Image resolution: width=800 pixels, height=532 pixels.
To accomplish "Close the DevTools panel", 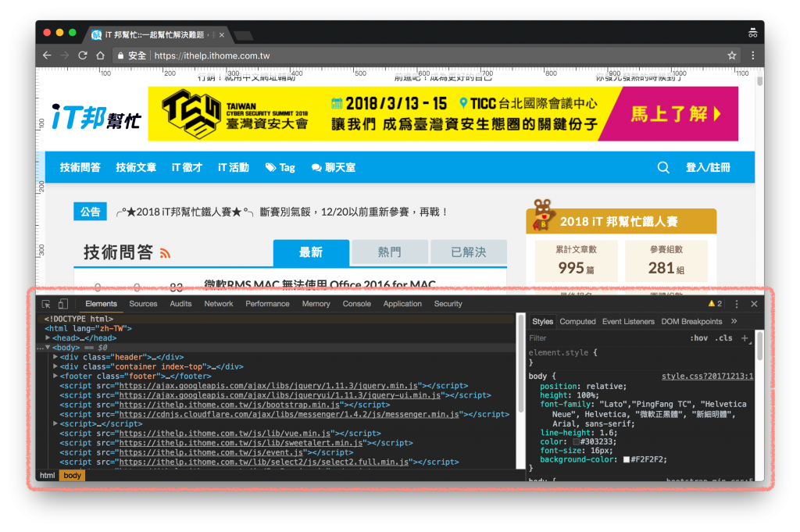I will pos(754,304).
